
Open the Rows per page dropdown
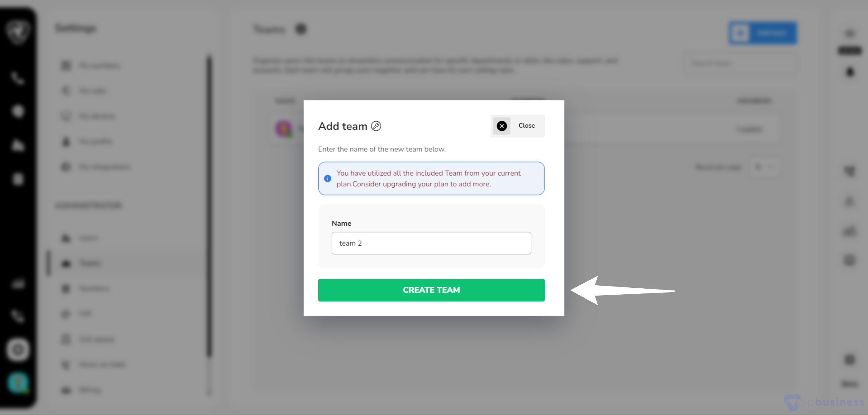764,167
